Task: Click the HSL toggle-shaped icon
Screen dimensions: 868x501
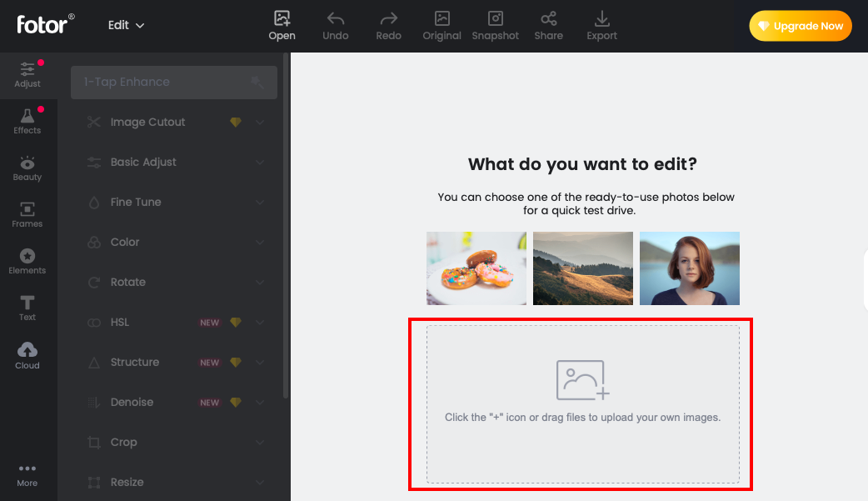Action: (x=94, y=323)
